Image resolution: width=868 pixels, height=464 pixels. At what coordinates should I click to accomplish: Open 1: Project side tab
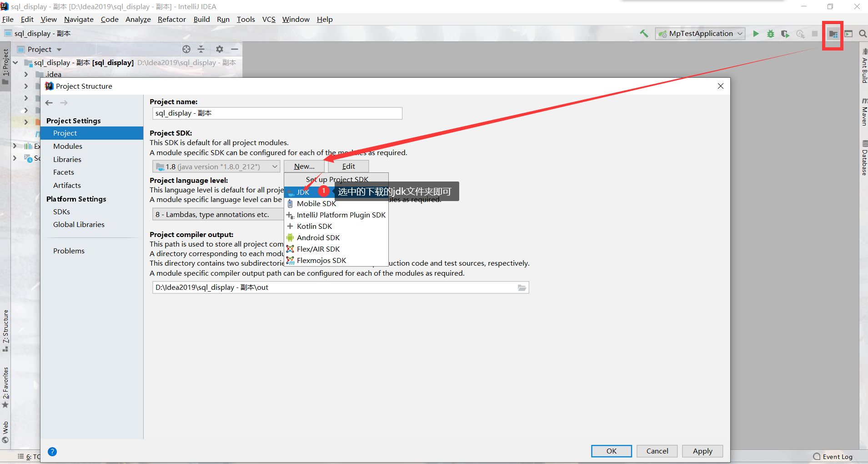(x=5, y=66)
